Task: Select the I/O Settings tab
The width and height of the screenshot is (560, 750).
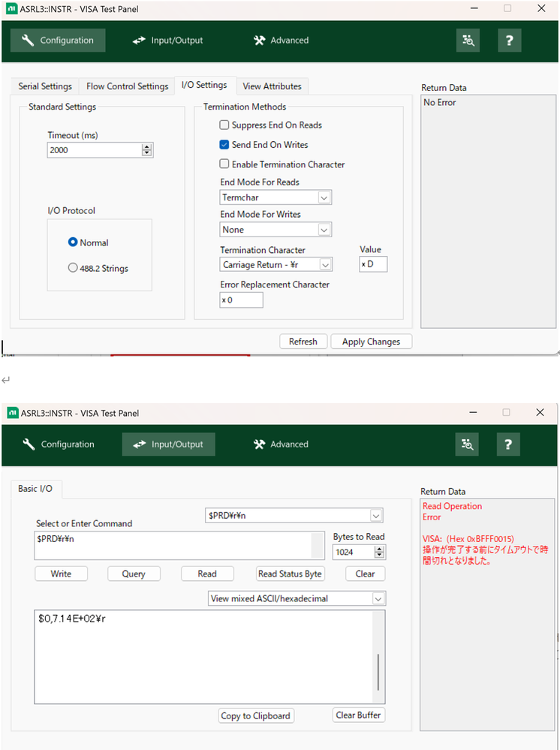Action: pos(205,85)
